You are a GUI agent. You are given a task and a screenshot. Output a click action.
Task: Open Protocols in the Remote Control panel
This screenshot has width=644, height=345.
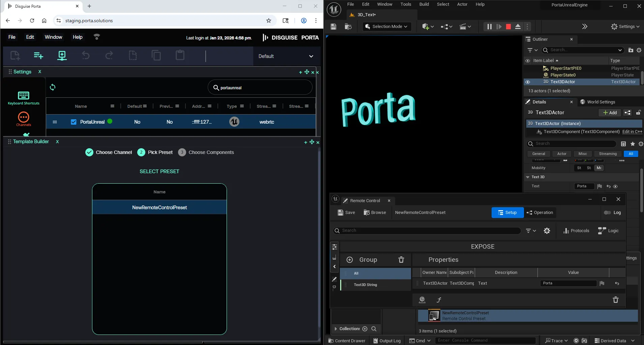[x=576, y=230]
